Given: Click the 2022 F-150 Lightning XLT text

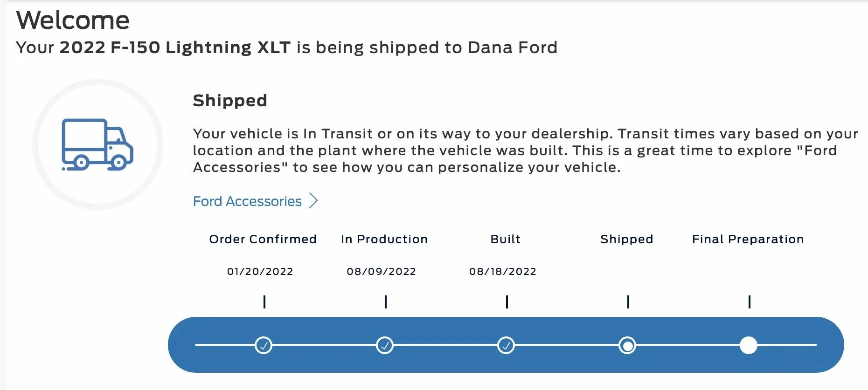Looking at the screenshot, I should pos(175,48).
